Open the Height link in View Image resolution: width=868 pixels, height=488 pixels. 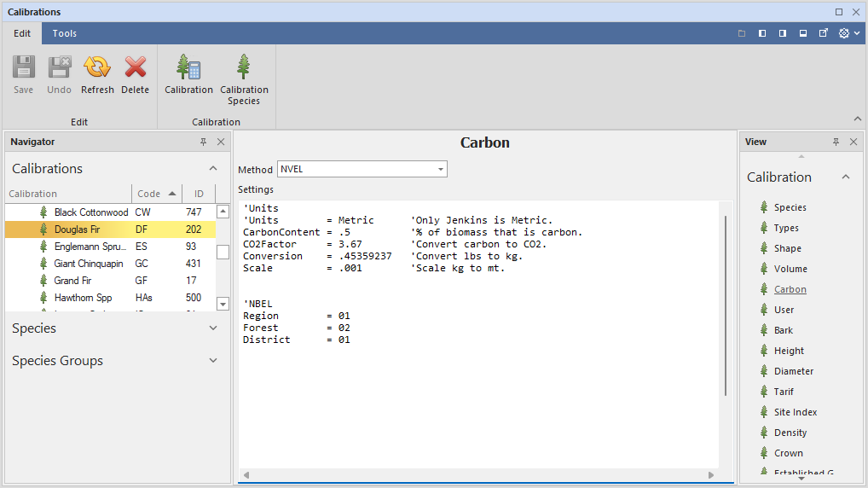(789, 351)
